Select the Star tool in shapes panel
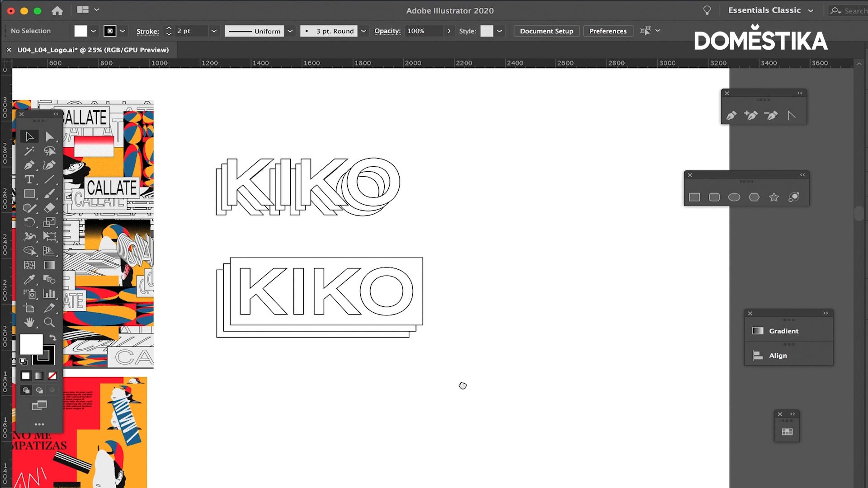 coord(774,197)
